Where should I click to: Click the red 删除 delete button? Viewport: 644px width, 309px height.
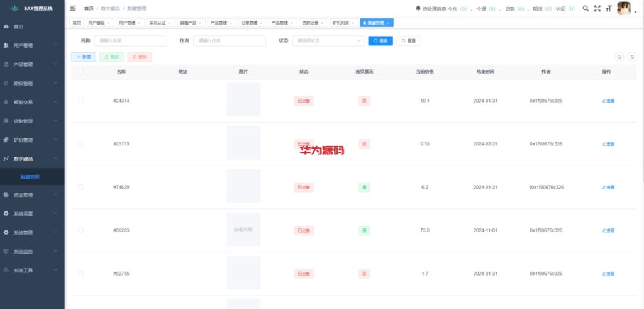pos(140,57)
